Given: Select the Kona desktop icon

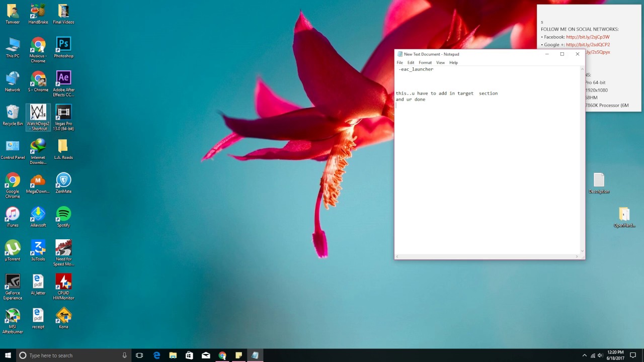Looking at the screenshot, I should coord(63,318).
